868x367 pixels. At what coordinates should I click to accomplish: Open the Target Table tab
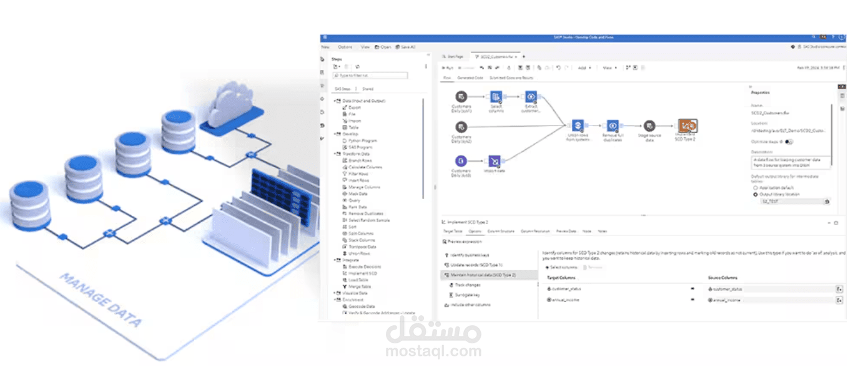click(x=452, y=231)
